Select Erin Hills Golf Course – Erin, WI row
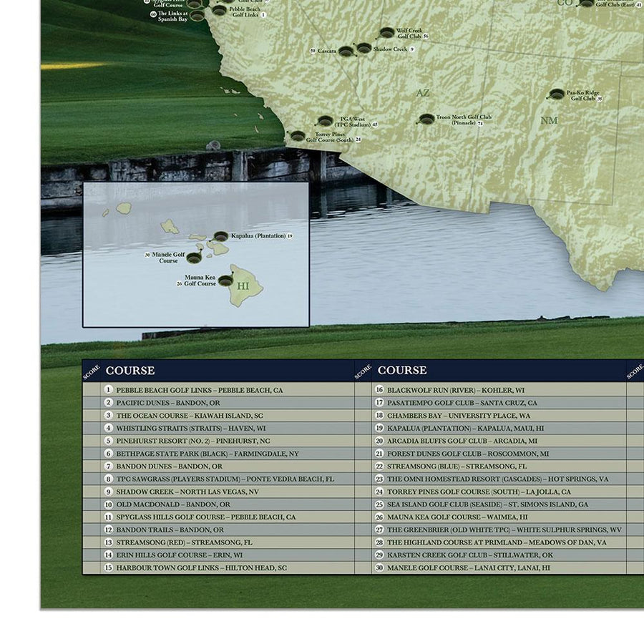Image resolution: width=644 pixels, height=644 pixels. click(x=218, y=555)
